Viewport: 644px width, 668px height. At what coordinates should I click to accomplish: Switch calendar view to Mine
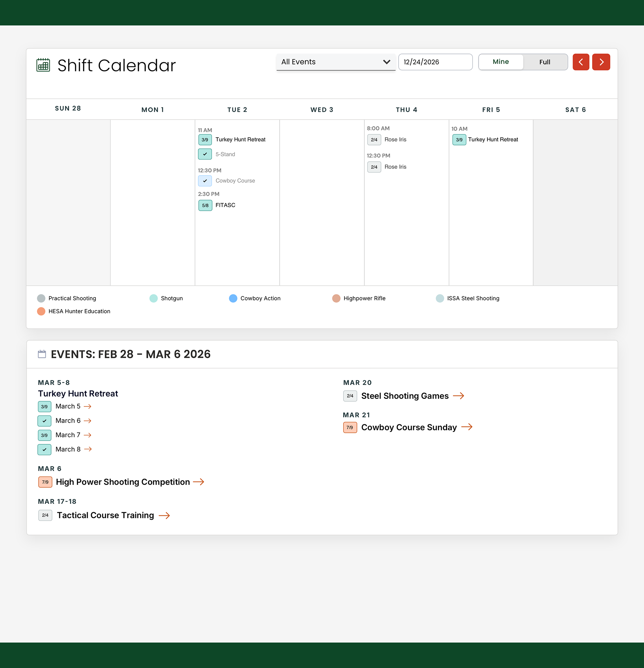tap(501, 62)
